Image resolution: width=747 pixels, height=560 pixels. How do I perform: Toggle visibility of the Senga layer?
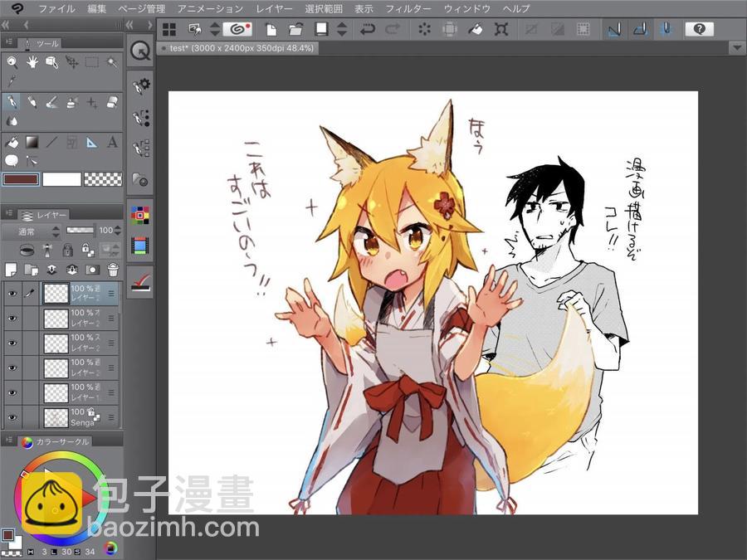coord(12,417)
